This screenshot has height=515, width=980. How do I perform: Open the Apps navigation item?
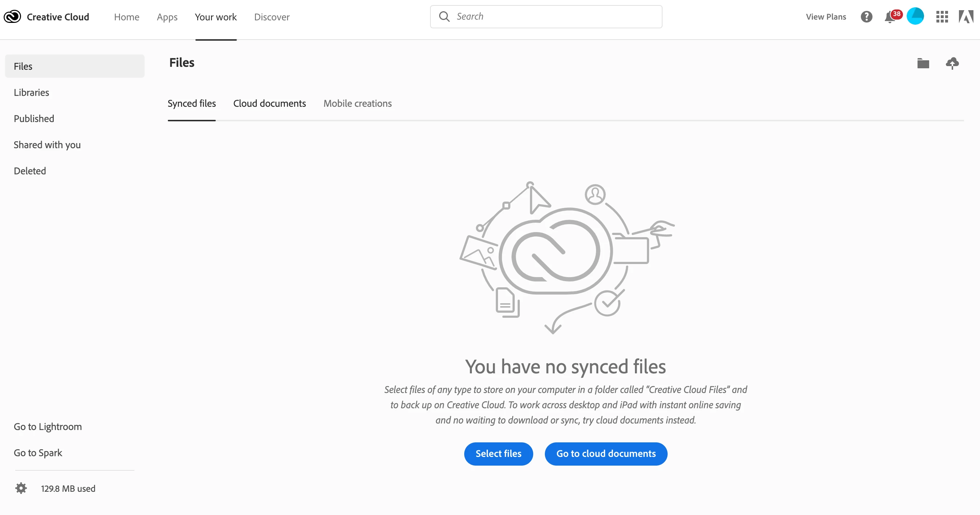[x=167, y=17]
